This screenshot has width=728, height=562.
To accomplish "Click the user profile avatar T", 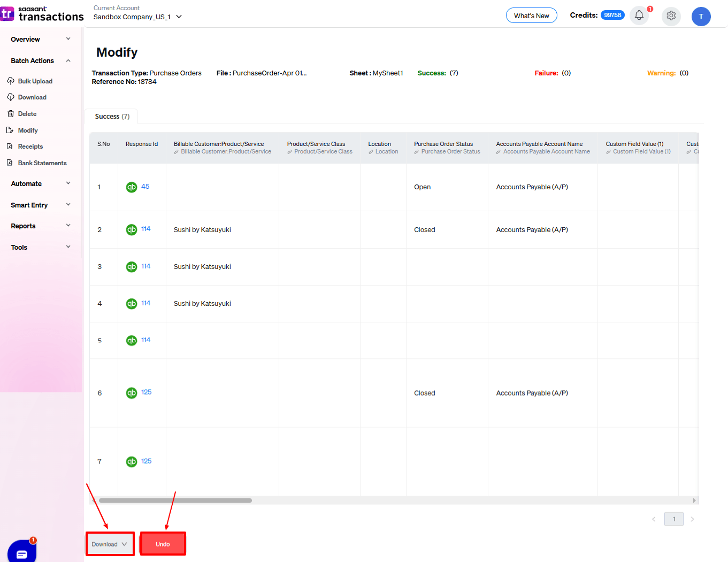I will 701,17.
